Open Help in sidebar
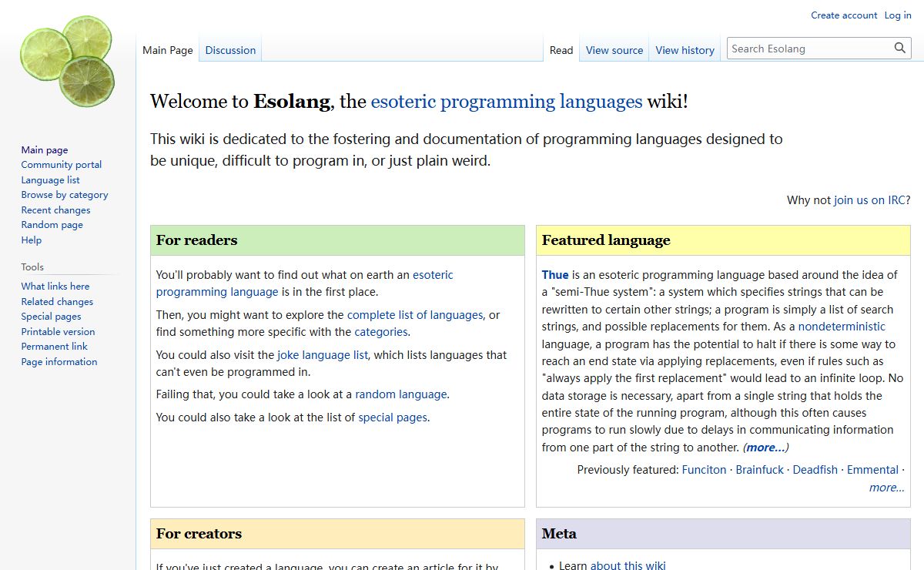The width and height of the screenshot is (924, 570). pyautogui.click(x=32, y=240)
